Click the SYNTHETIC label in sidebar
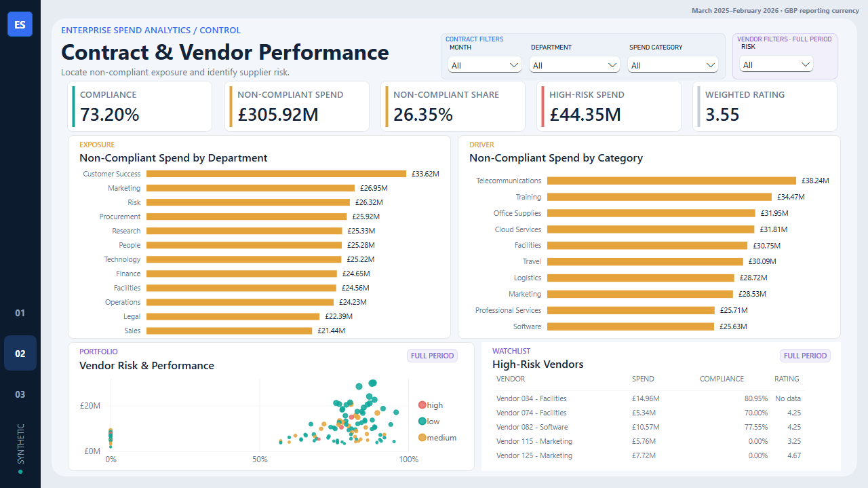 20,444
